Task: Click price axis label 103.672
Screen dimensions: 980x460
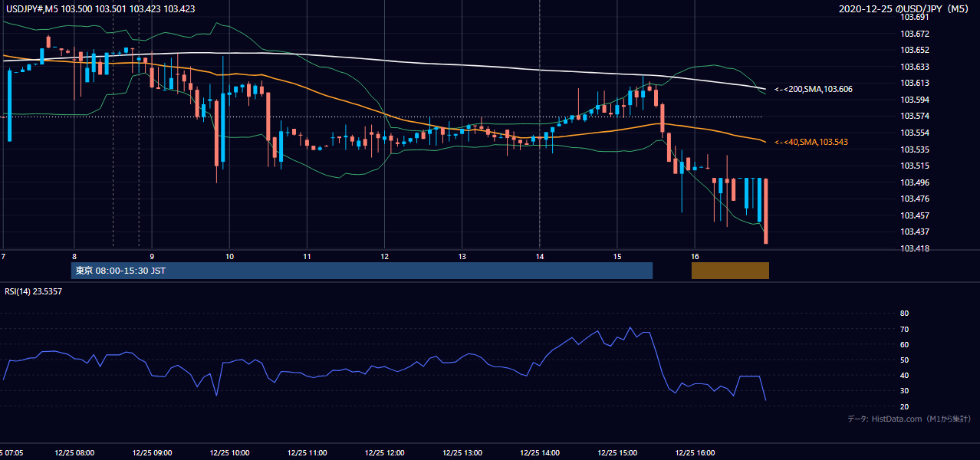Action: tap(915, 34)
